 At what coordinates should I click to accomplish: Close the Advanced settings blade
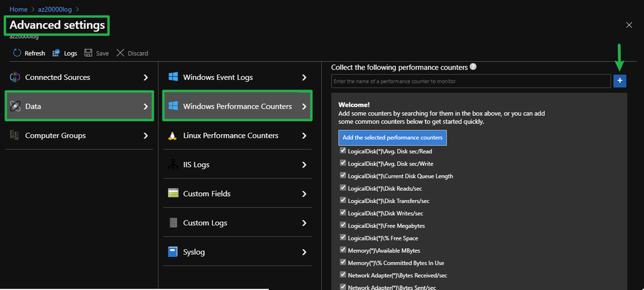pyautogui.click(x=629, y=25)
